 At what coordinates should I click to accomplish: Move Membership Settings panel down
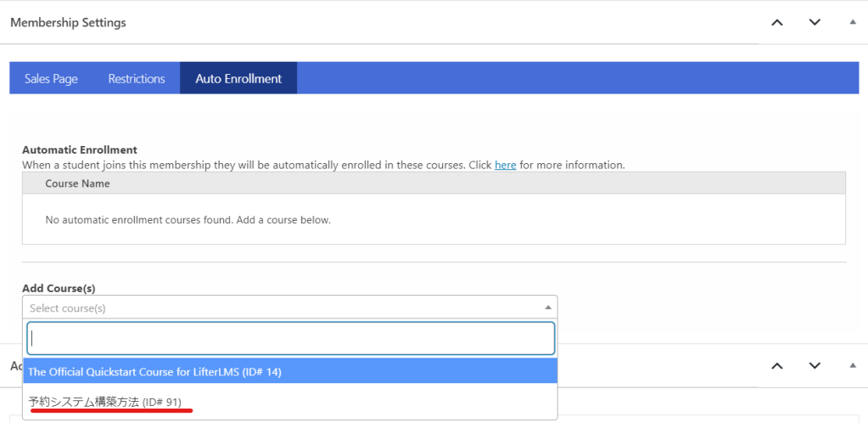(x=815, y=23)
